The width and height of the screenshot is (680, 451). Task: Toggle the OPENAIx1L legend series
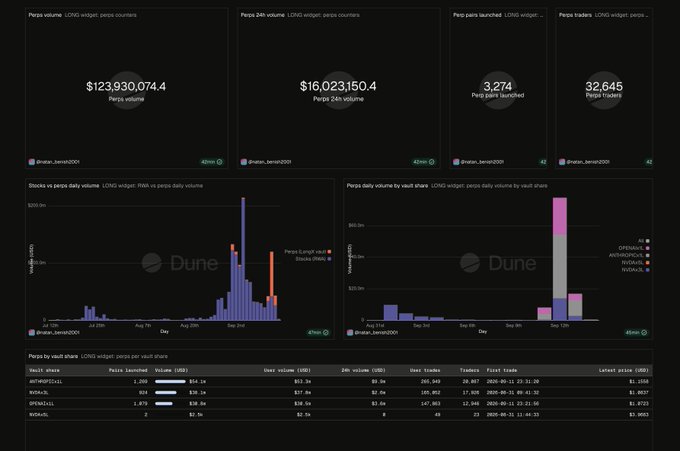pos(634,248)
